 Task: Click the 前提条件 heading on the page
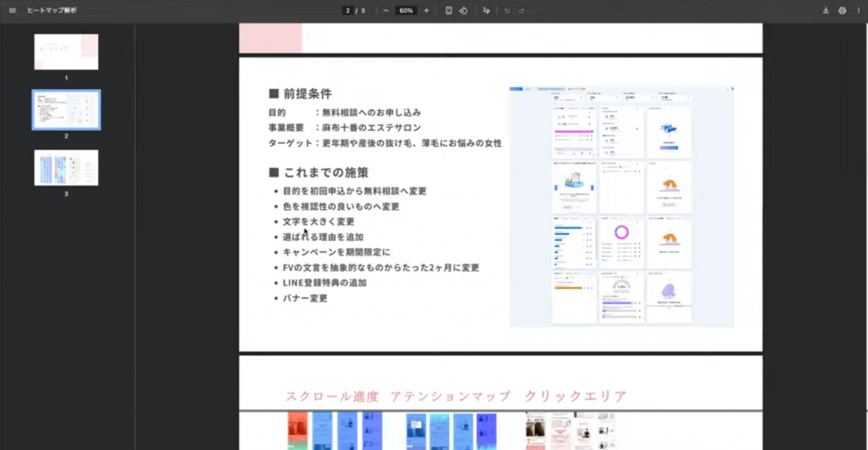coord(306,94)
